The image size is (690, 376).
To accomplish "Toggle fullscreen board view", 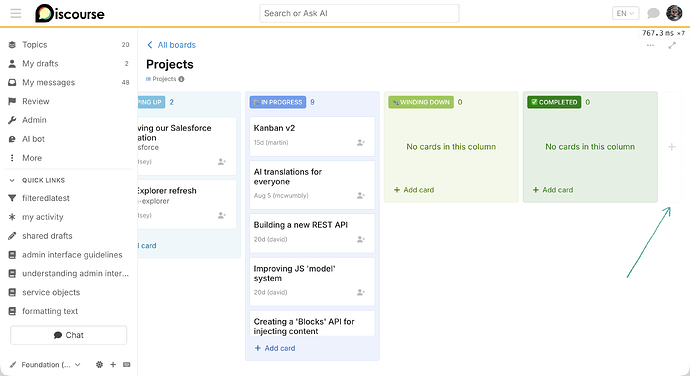I will tap(672, 45).
